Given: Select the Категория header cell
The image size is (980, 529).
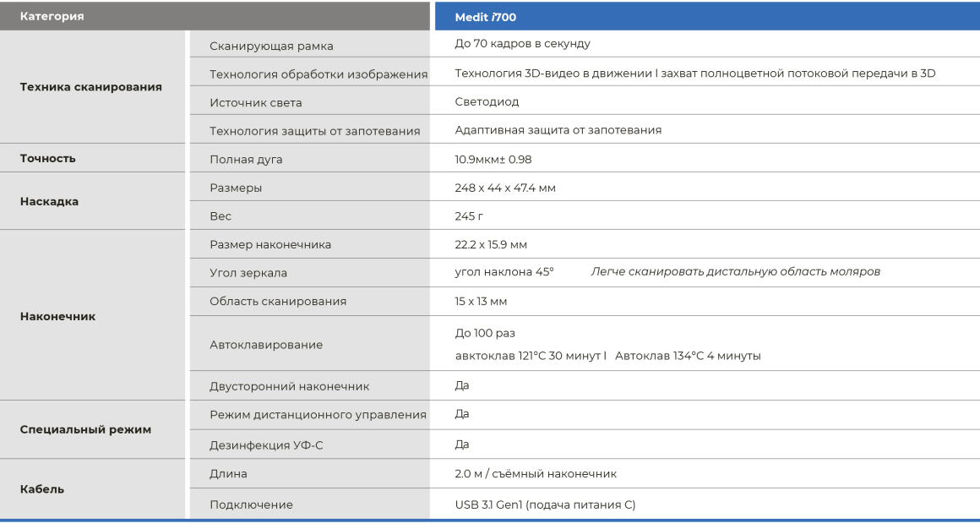Looking at the screenshot, I should coord(215,16).
